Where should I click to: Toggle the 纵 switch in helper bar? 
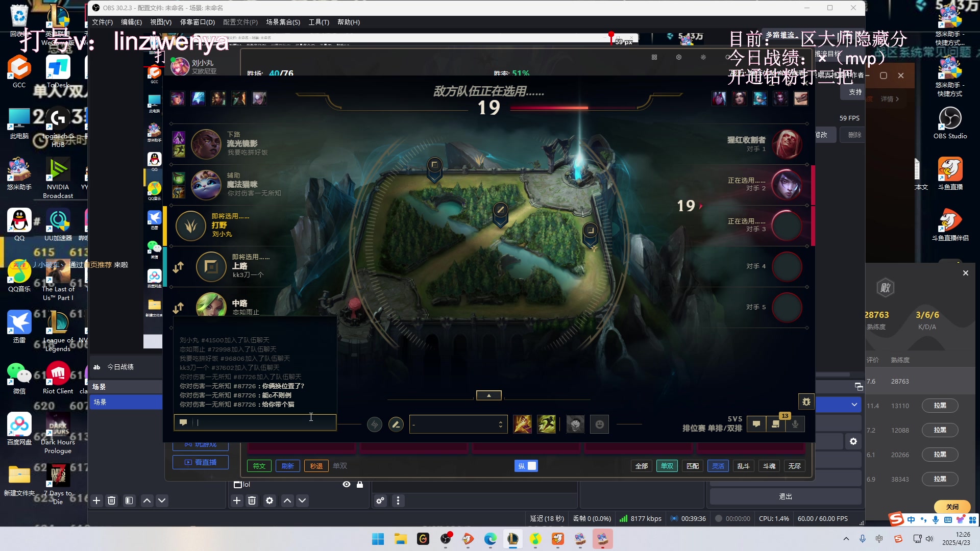pyautogui.click(x=526, y=466)
